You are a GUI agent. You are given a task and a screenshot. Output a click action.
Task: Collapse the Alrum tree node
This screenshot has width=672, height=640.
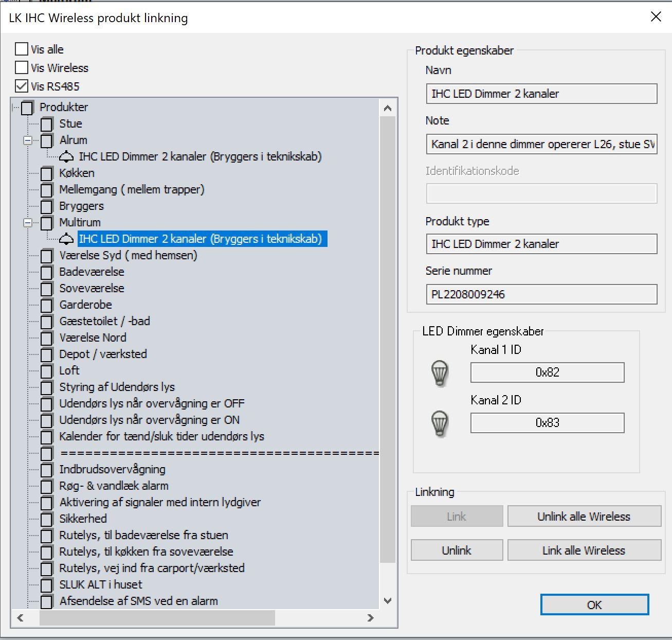(28, 140)
